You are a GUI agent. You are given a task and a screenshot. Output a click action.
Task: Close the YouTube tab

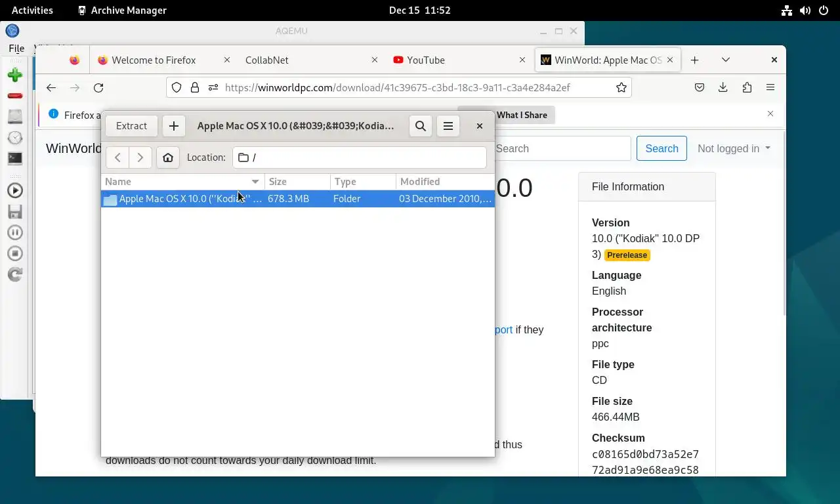tap(522, 60)
